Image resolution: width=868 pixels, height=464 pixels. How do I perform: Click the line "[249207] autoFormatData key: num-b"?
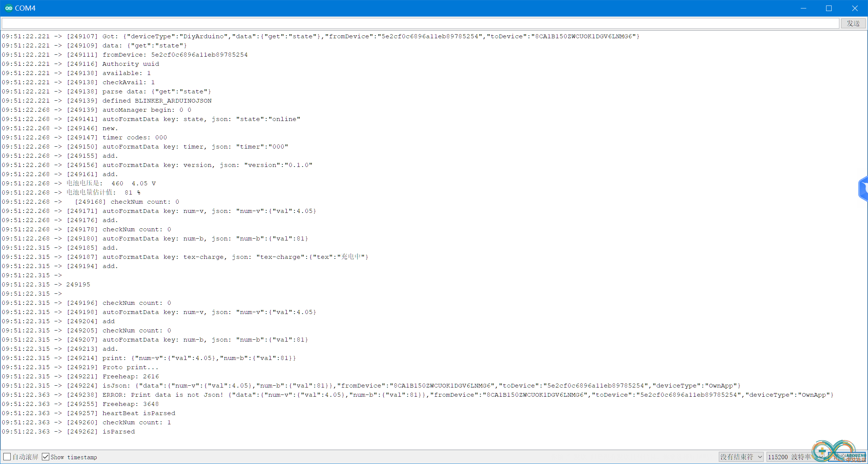point(155,339)
